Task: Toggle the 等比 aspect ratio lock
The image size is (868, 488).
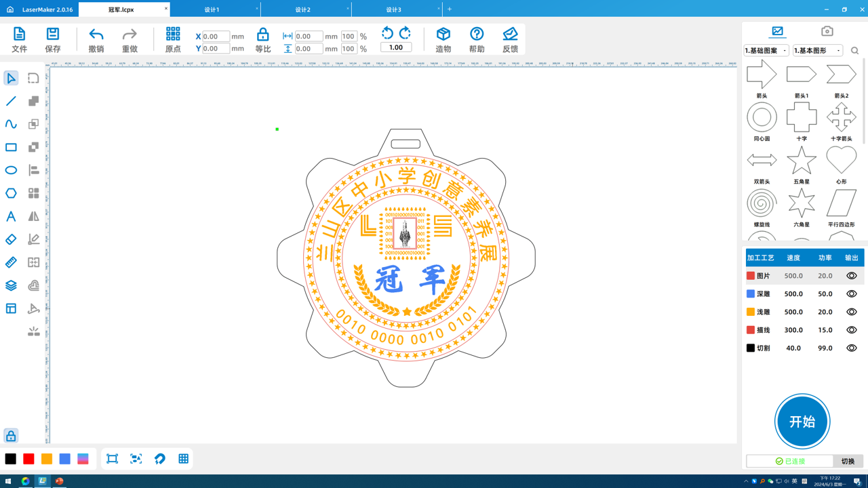Action: pyautogui.click(x=263, y=35)
